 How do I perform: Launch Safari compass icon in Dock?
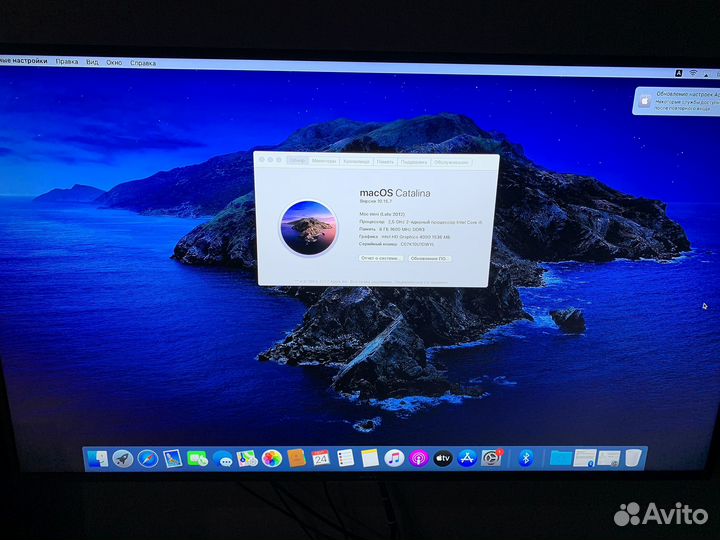147,459
